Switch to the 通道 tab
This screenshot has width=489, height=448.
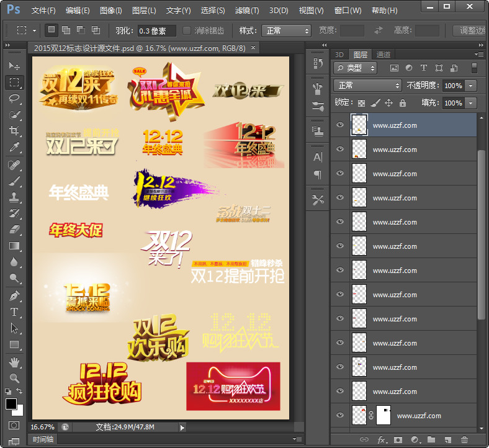coord(384,55)
